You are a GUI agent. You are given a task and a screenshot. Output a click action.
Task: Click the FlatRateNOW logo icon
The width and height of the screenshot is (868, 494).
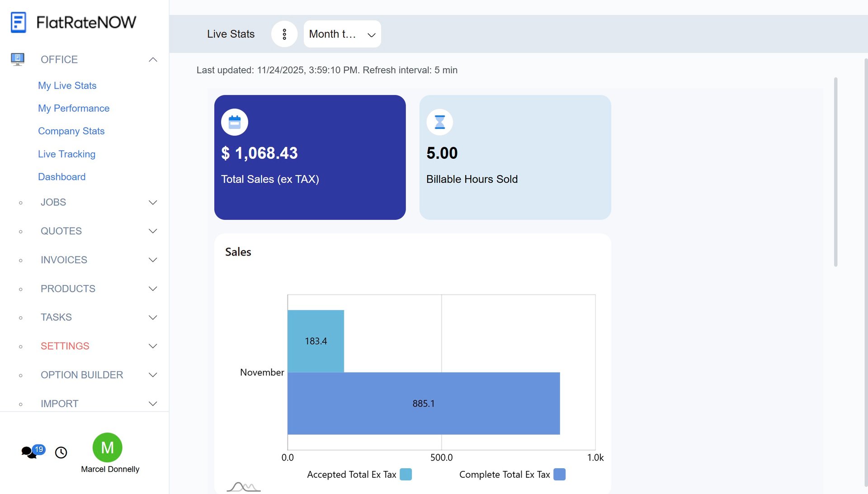coord(19,22)
